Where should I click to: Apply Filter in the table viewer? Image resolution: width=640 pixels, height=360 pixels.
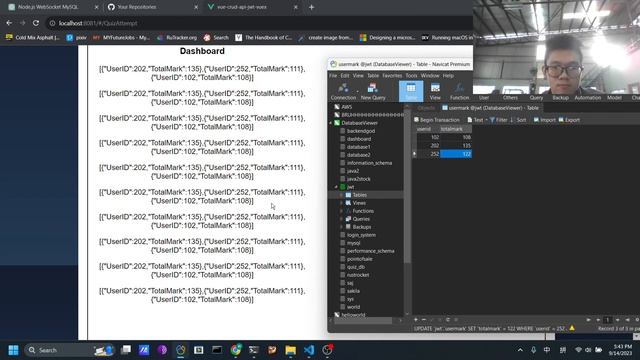(498, 120)
